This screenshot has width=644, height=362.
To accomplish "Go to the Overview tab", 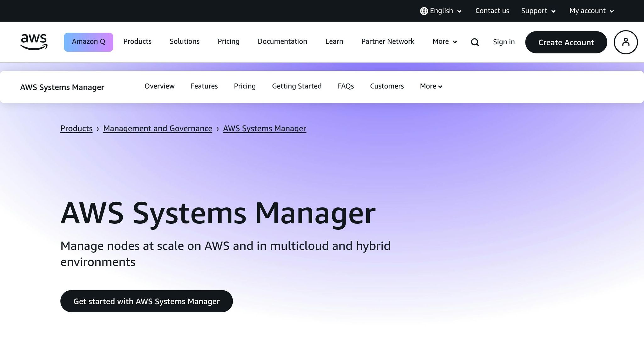I will (x=159, y=86).
